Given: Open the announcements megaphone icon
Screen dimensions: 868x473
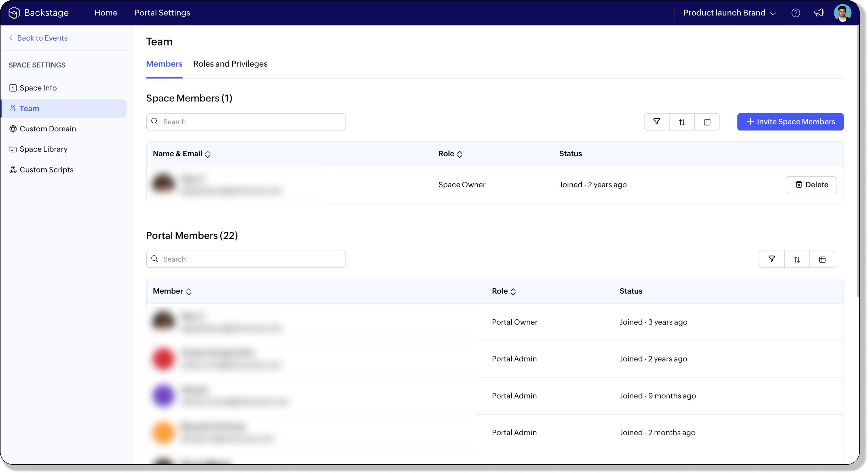Looking at the screenshot, I should (819, 13).
